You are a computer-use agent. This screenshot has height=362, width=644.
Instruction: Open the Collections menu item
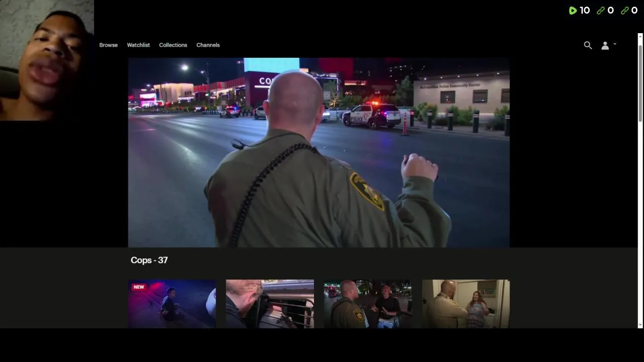pyautogui.click(x=173, y=45)
